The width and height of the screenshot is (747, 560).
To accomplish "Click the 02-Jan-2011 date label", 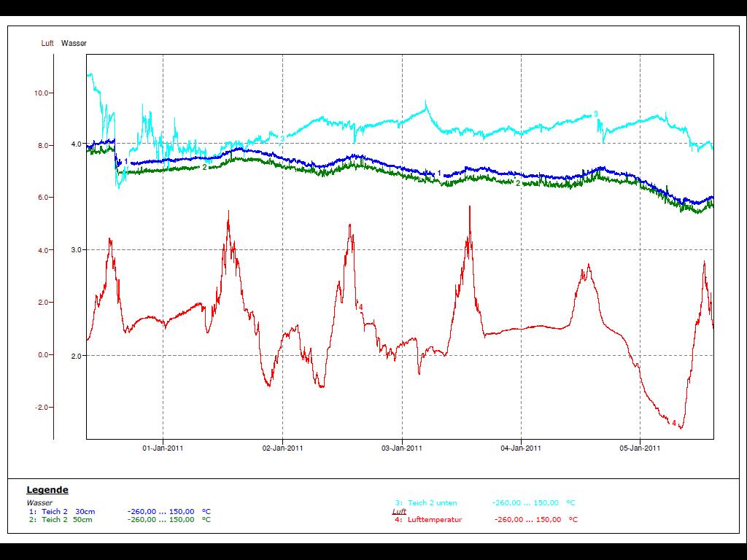I will click(282, 448).
